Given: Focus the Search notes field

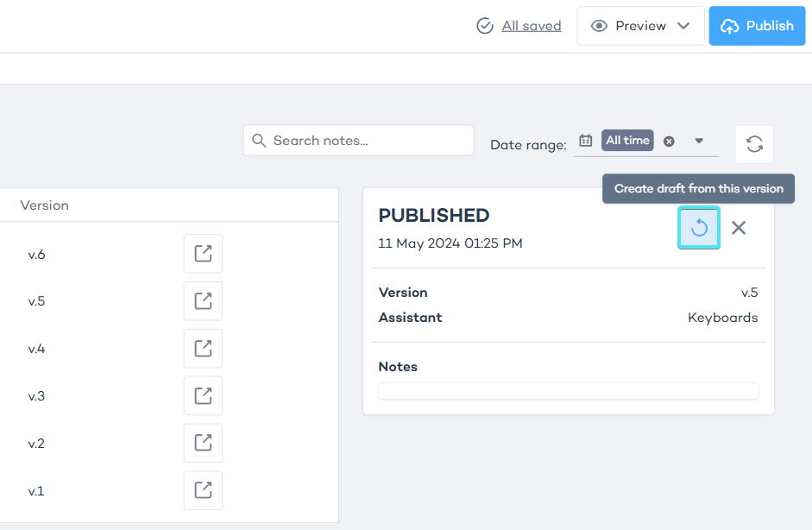Looking at the screenshot, I should 367,141.
